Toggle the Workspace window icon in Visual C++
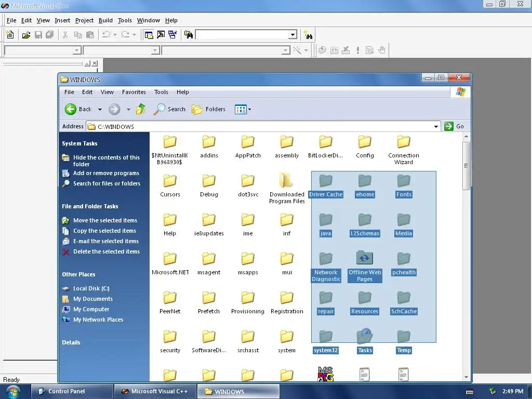 tap(149, 35)
